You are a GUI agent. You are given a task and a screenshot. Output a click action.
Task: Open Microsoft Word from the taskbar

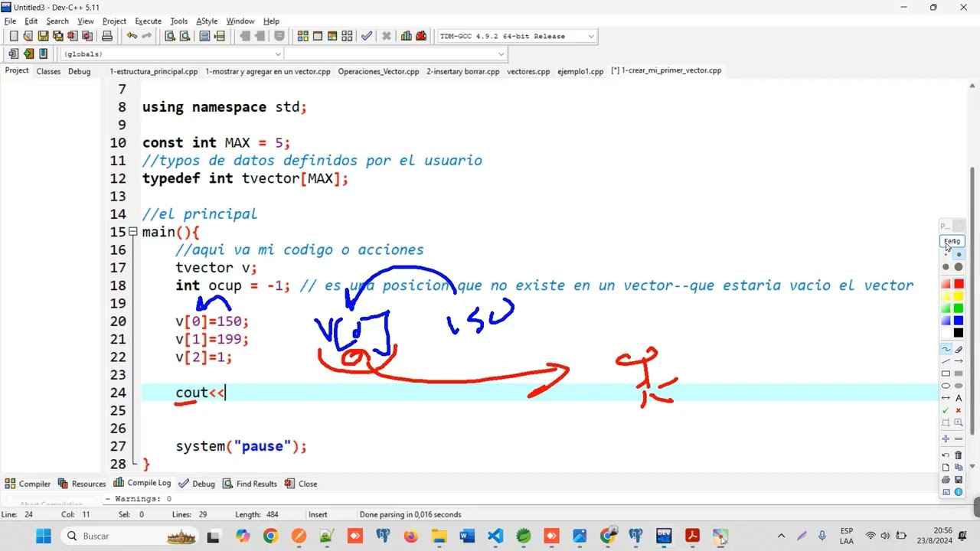[x=467, y=536]
